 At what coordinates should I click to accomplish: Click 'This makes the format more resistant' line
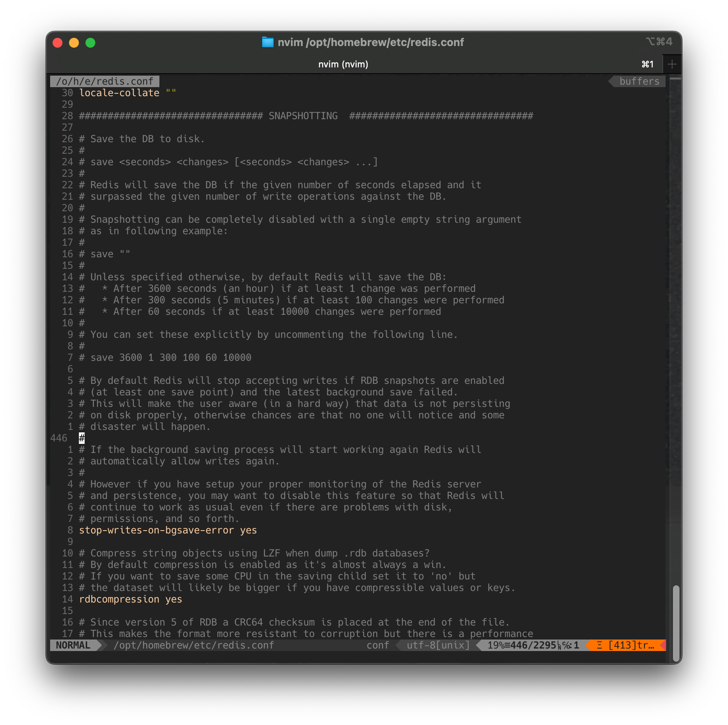306,634
